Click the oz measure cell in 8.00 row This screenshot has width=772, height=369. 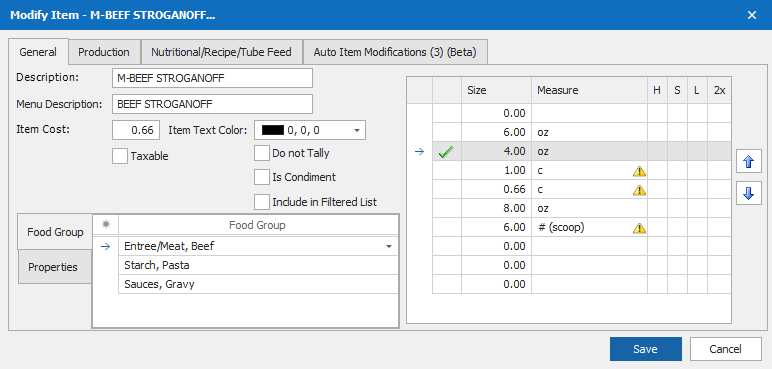[589, 208]
